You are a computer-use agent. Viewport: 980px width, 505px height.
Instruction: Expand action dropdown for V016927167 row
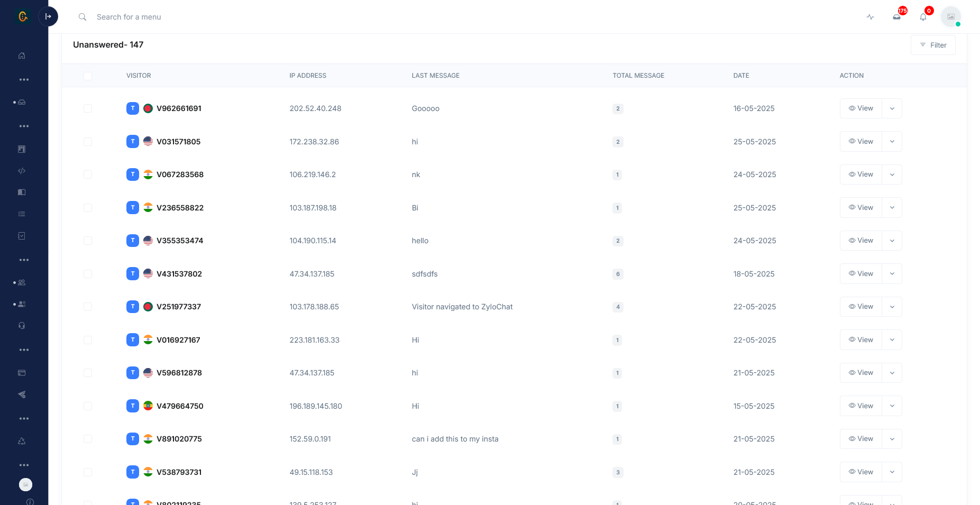tap(892, 340)
